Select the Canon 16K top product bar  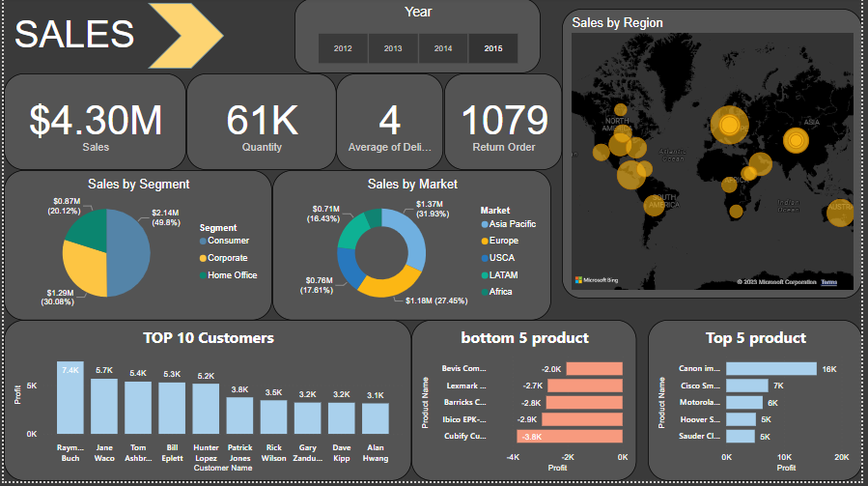[770, 368]
